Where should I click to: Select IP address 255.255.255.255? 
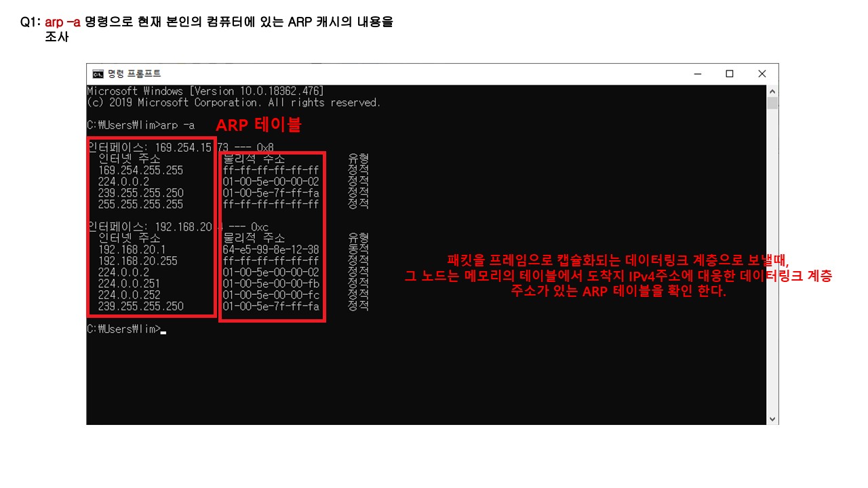point(141,204)
